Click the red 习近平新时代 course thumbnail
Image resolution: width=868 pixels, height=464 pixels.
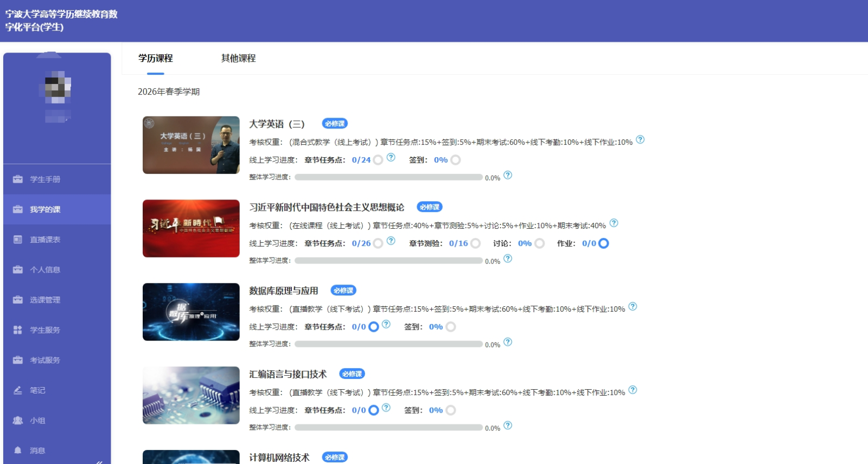pos(191,229)
